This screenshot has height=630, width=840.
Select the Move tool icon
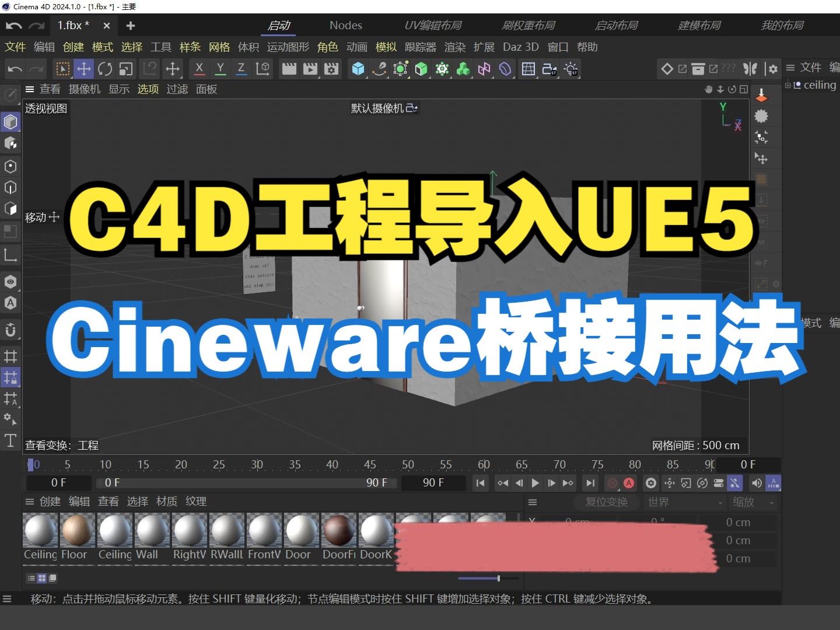[x=84, y=69]
